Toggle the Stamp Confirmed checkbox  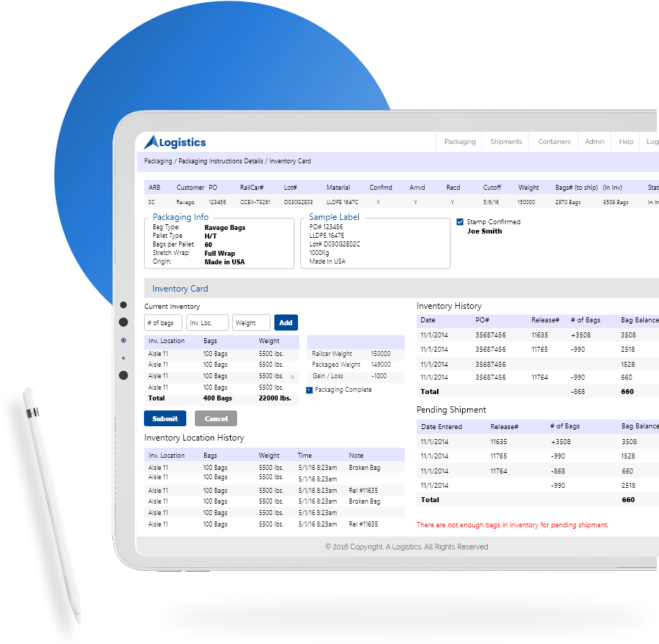click(x=460, y=222)
